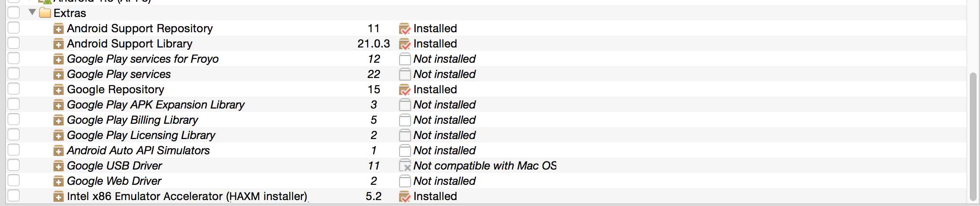
Task: Click not compatible icon for Google USB Driver
Action: [405, 166]
